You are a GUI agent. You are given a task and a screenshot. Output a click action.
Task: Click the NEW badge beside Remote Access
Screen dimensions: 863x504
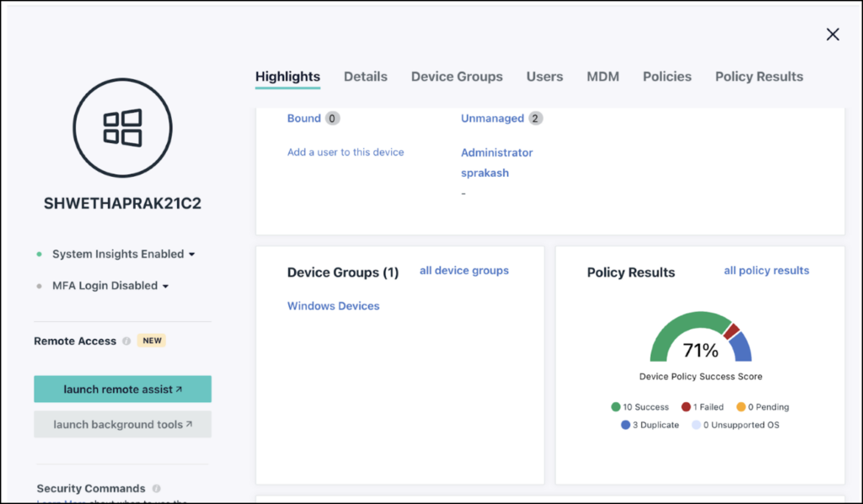[152, 340]
